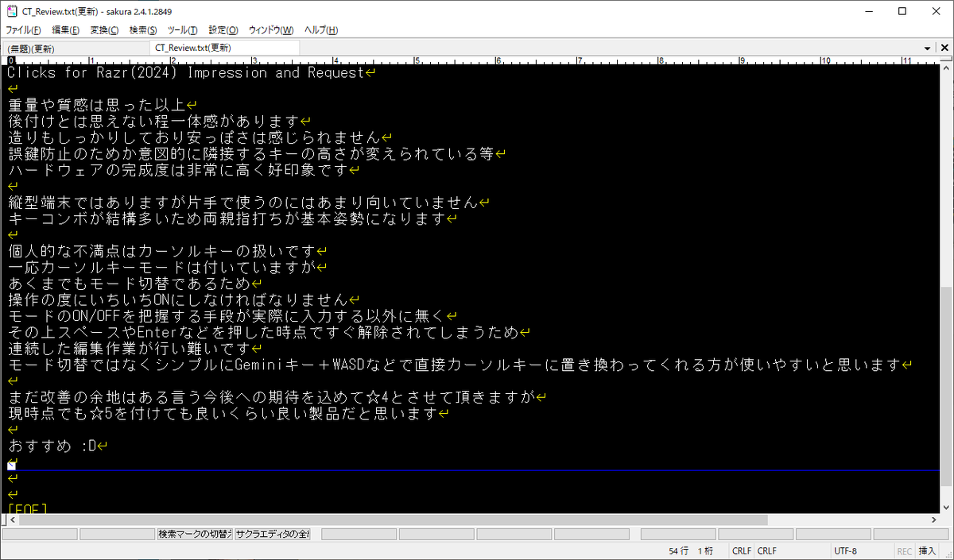Click the vertical scrollbar down arrow
The image size is (954, 560).
[947, 506]
